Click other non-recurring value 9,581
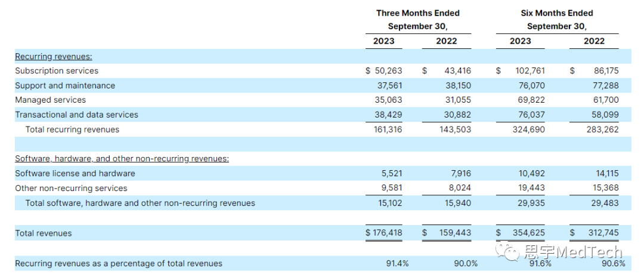Viewport: 644px width, 280px height. coord(391,188)
